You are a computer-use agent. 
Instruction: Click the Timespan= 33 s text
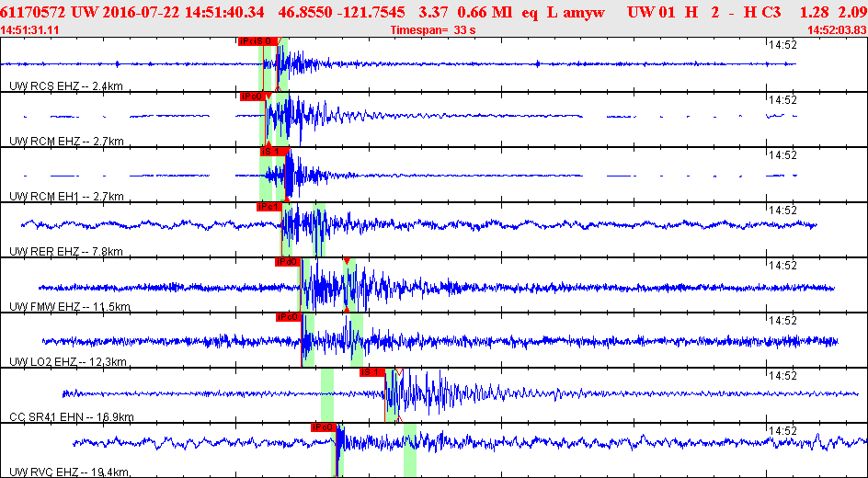click(433, 30)
